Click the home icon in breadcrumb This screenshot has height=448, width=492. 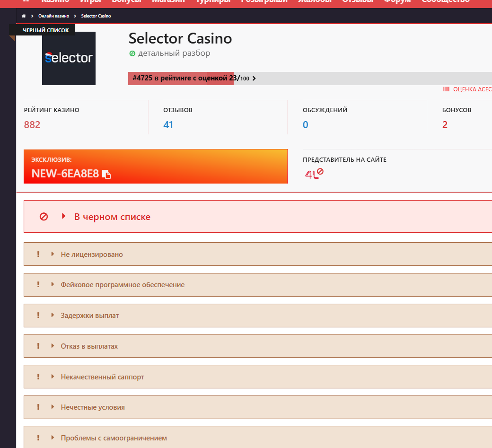pyautogui.click(x=24, y=16)
